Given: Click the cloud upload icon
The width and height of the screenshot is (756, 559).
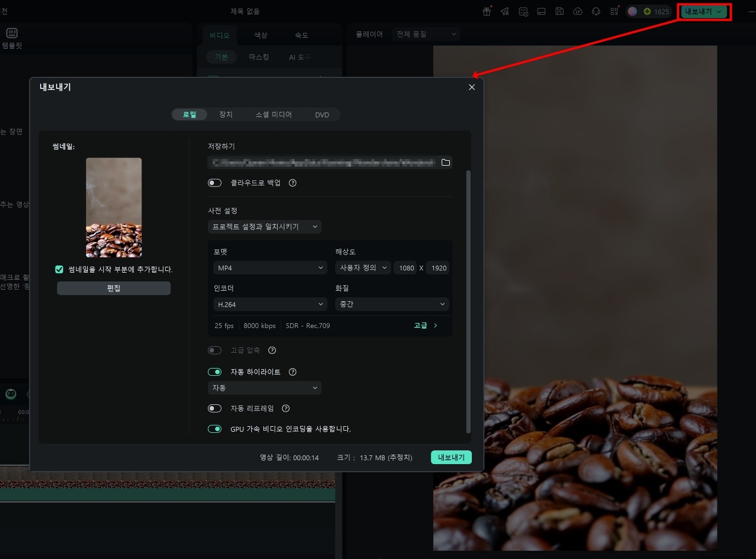Looking at the screenshot, I should coord(578,11).
